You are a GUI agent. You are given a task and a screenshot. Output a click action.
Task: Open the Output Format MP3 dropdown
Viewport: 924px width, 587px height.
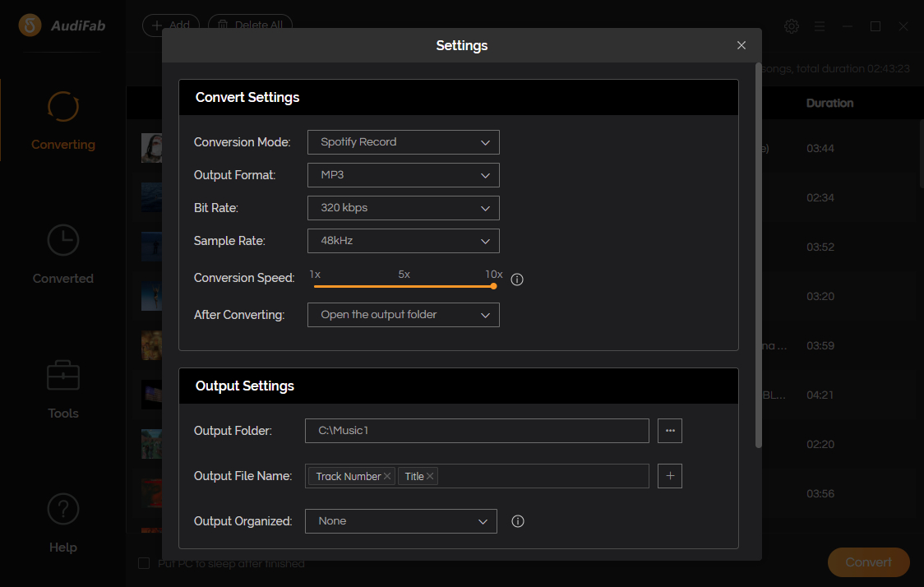point(403,175)
